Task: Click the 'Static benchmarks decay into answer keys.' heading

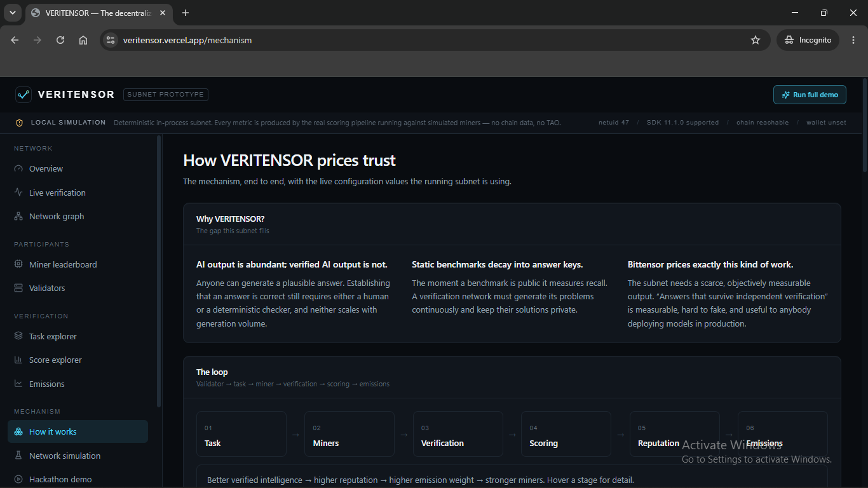Action: 498,264
